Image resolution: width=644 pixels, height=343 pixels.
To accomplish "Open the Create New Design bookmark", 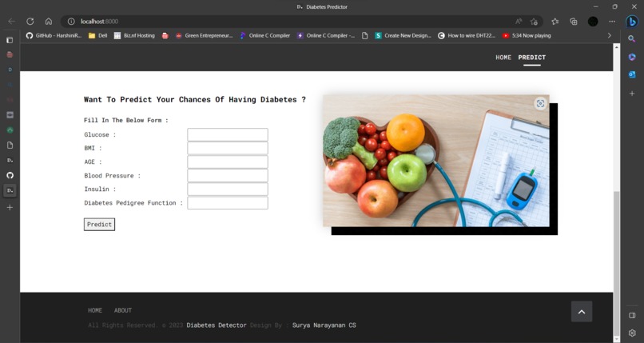I will (403, 36).
